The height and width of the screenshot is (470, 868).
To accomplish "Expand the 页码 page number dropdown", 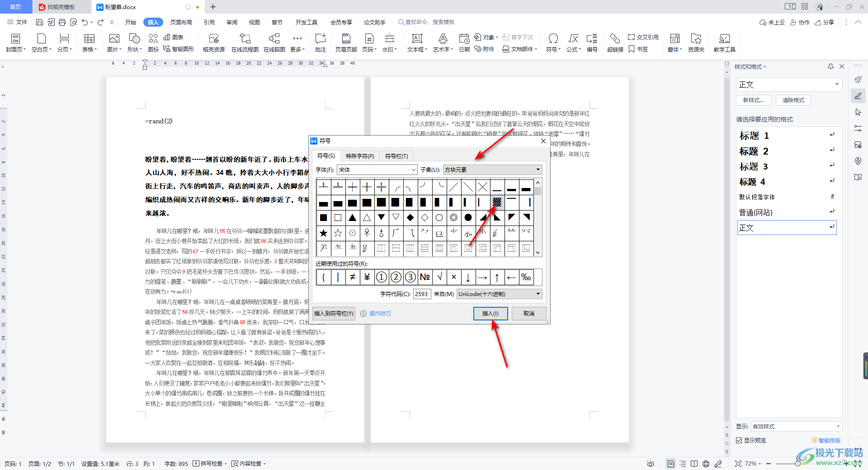I will tap(369, 43).
